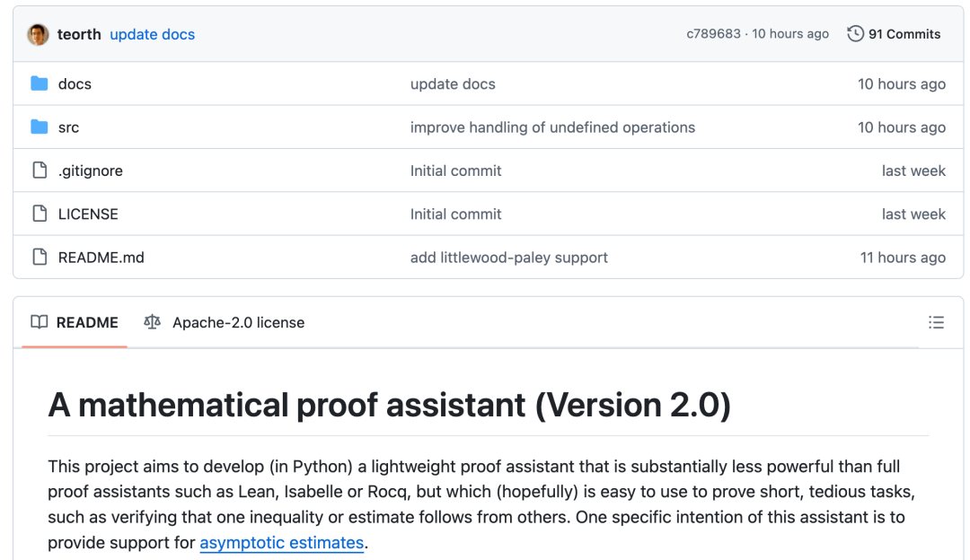Click the README.md file icon
970x560 pixels.
pyautogui.click(x=40, y=258)
